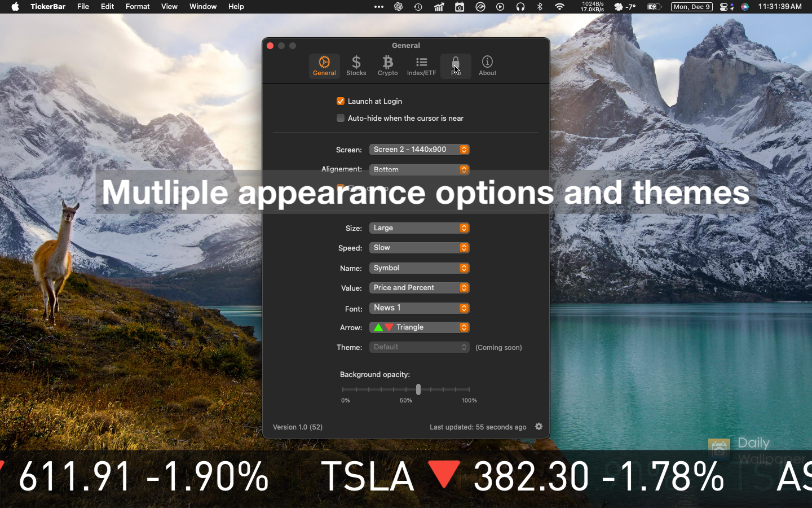Open the Index/ETF preferences tab
Viewport: 812px width, 508px height.
click(x=421, y=66)
